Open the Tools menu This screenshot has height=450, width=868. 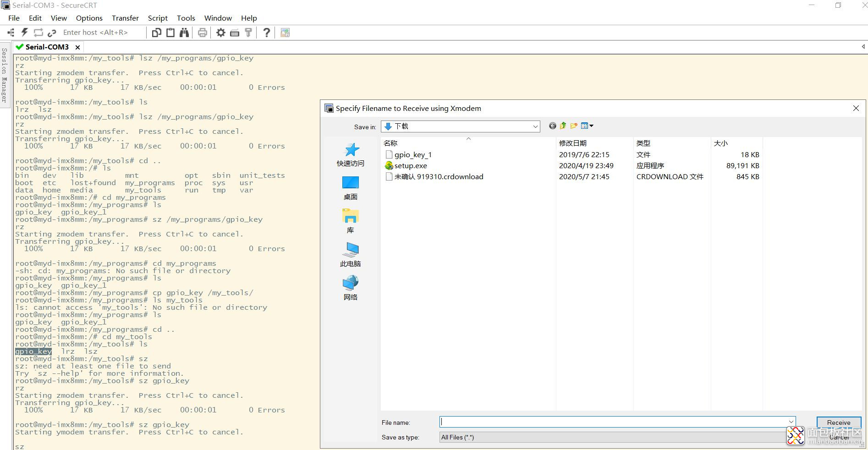tap(186, 18)
